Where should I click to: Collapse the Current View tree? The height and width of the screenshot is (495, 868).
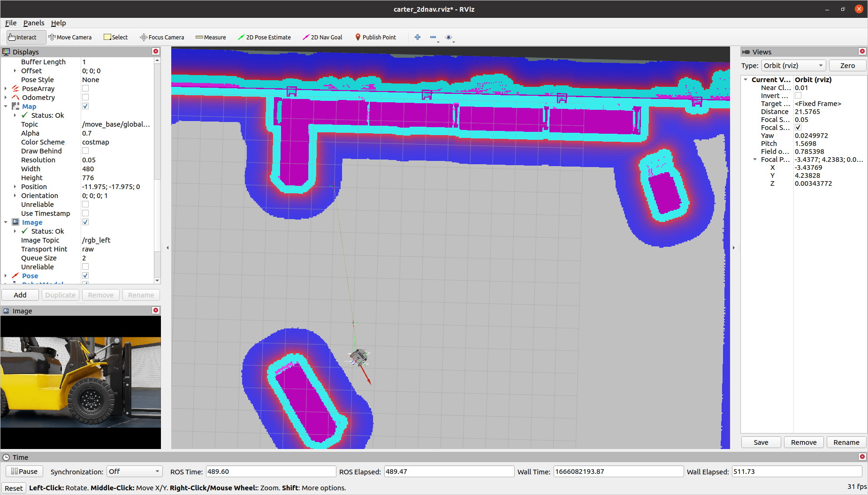pyautogui.click(x=746, y=80)
